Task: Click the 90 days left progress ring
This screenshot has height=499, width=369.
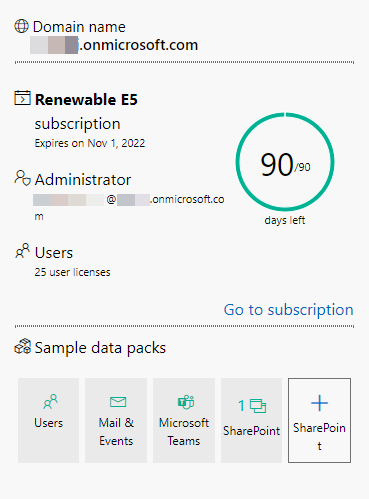Action: point(285,162)
